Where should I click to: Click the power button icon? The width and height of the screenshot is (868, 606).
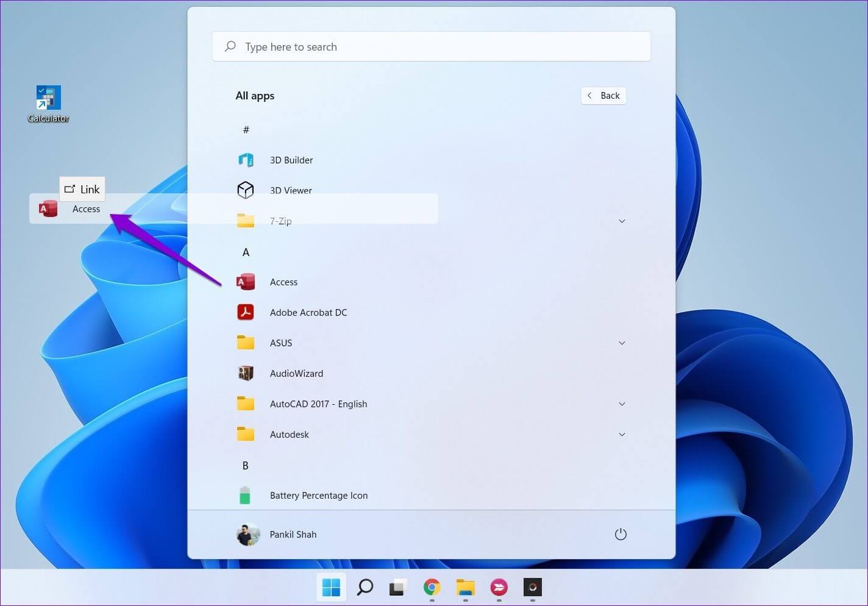[621, 535]
